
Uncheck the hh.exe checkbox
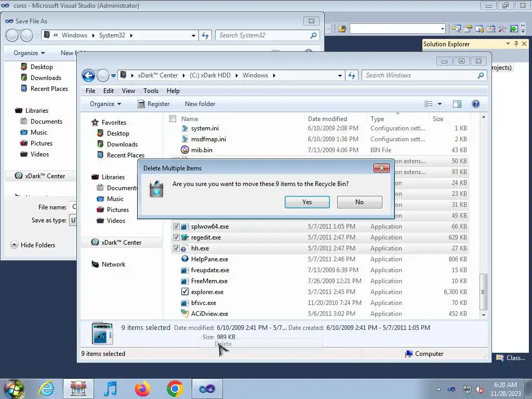tap(176, 248)
